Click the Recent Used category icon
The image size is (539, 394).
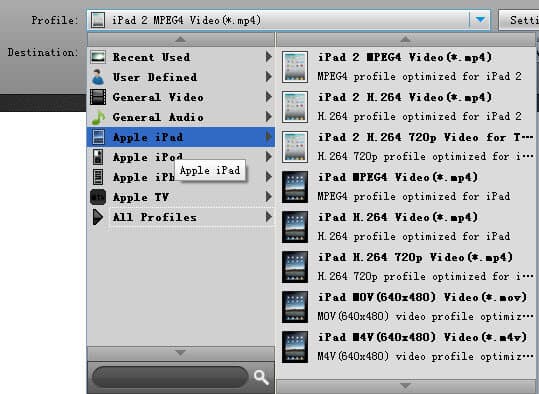(98, 57)
